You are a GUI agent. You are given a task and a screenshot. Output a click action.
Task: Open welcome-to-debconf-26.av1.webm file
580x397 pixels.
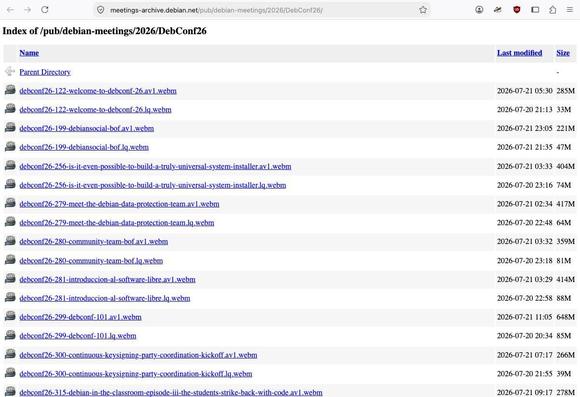(x=98, y=91)
